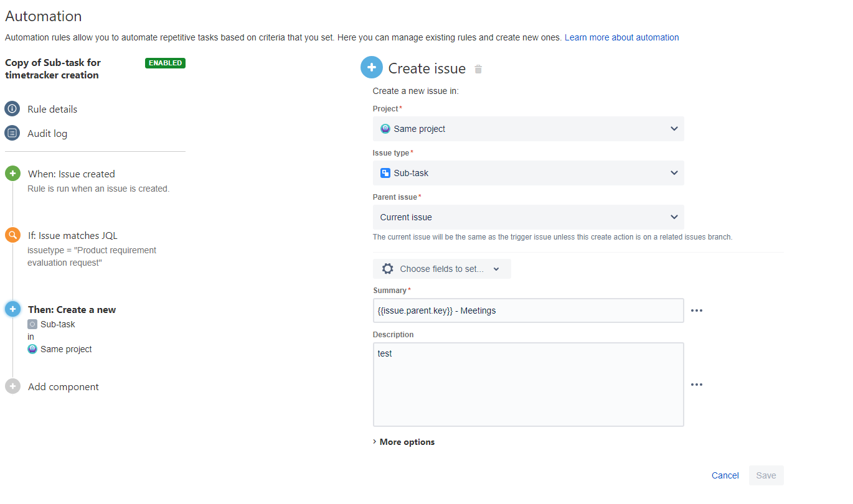This screenshot has height=504, width=853.
Task: Click the ENABLED status badge
Action: tap(165, 63)
